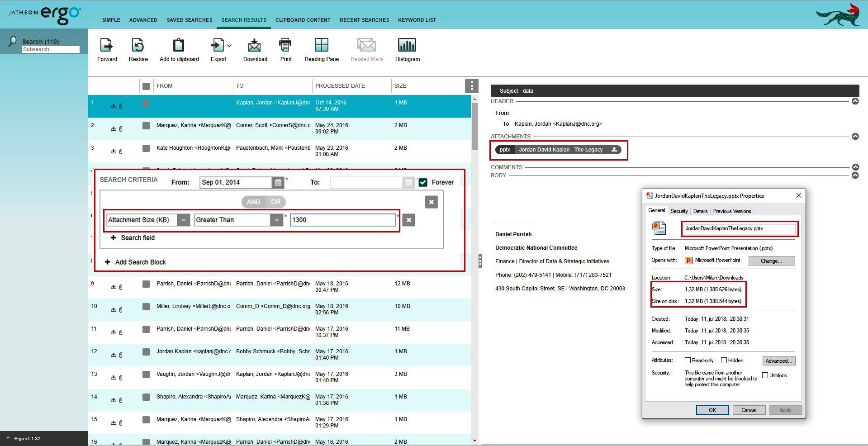
Task: Go to the KEYWORD LIST tab
Action: [x=417, y=20]
